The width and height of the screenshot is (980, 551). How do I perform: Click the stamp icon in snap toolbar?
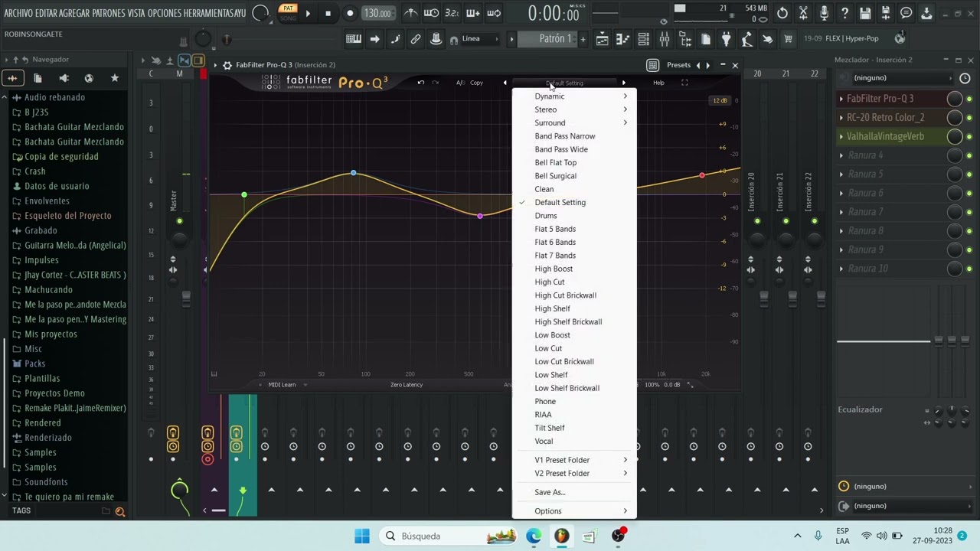[x=436, y=39]
